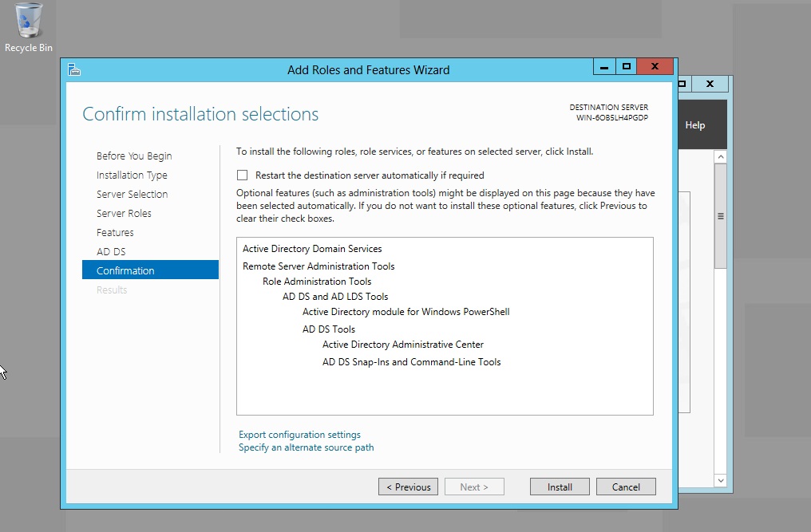
Task: Open the Installation Type step
Action: pyautogui.click(x=132, y=175)
